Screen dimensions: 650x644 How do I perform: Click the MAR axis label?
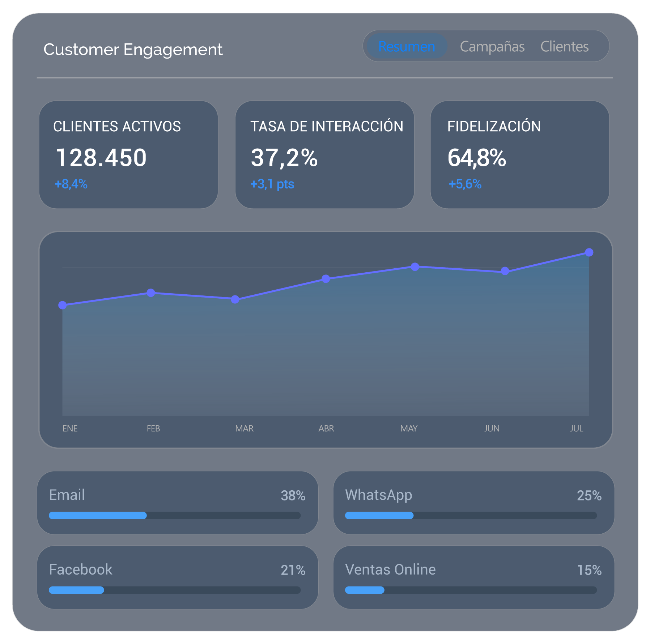click(x=244, y=428)
